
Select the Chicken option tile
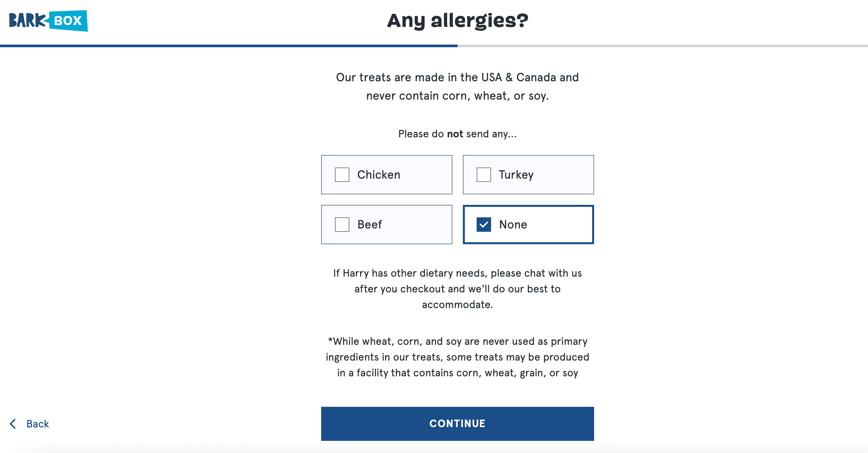pos(386,174)
